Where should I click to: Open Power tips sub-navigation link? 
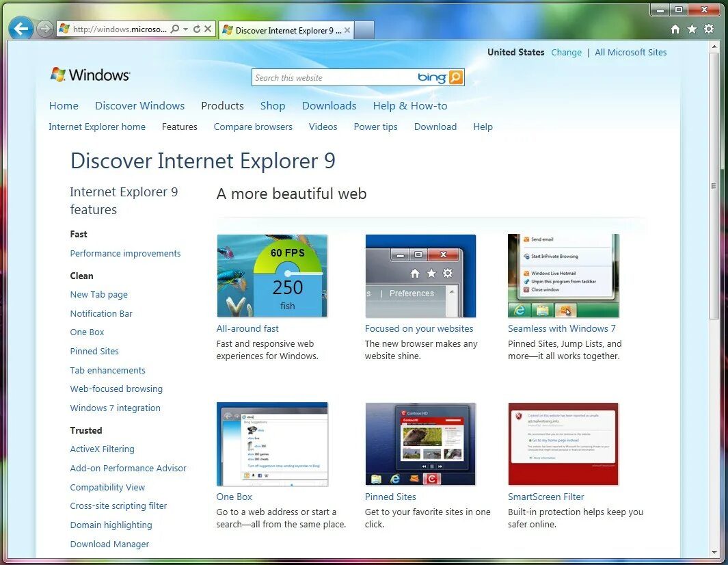375,127
